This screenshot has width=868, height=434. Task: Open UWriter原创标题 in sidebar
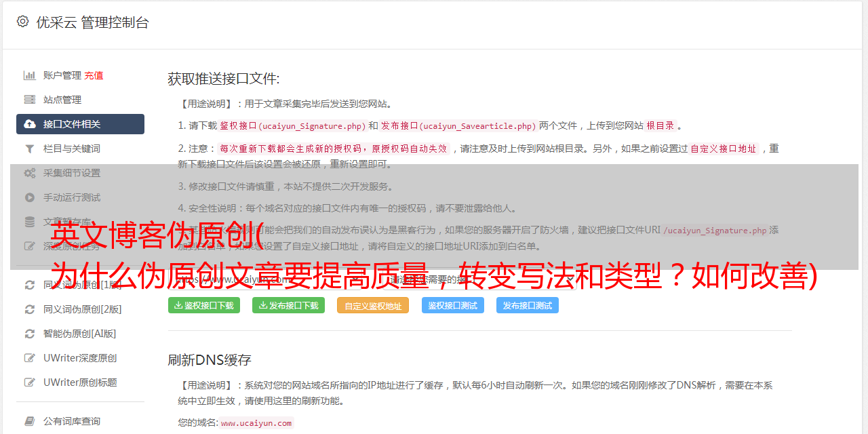pyautogui.click(x=80, y=382)
